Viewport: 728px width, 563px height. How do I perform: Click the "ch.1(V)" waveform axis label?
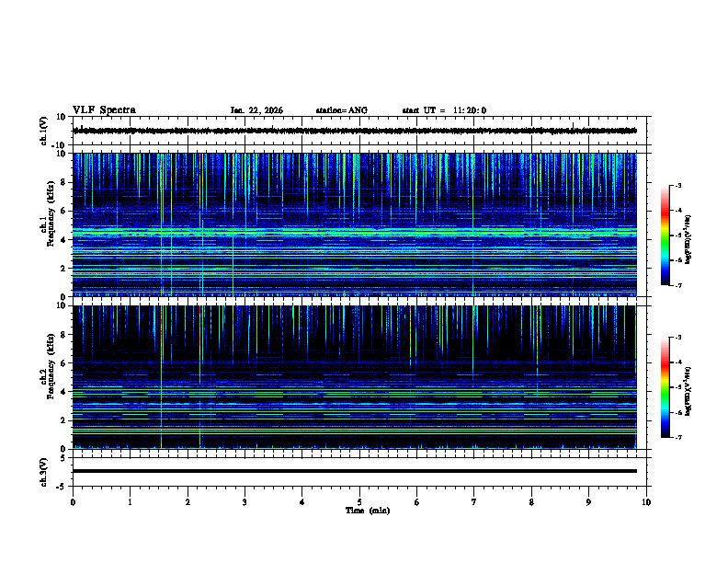coord(44,131)
